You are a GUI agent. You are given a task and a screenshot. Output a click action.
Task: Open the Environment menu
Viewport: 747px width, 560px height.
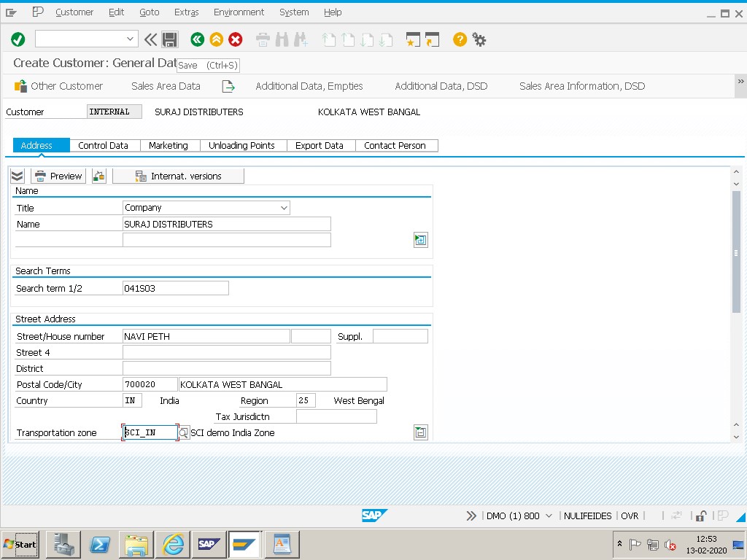coord(239,12)
